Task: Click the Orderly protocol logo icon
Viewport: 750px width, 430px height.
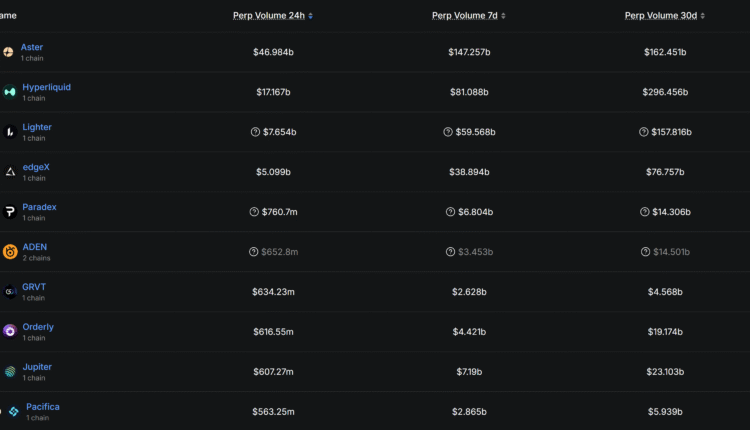Action: pyautogui.click(x=10, y=331)
